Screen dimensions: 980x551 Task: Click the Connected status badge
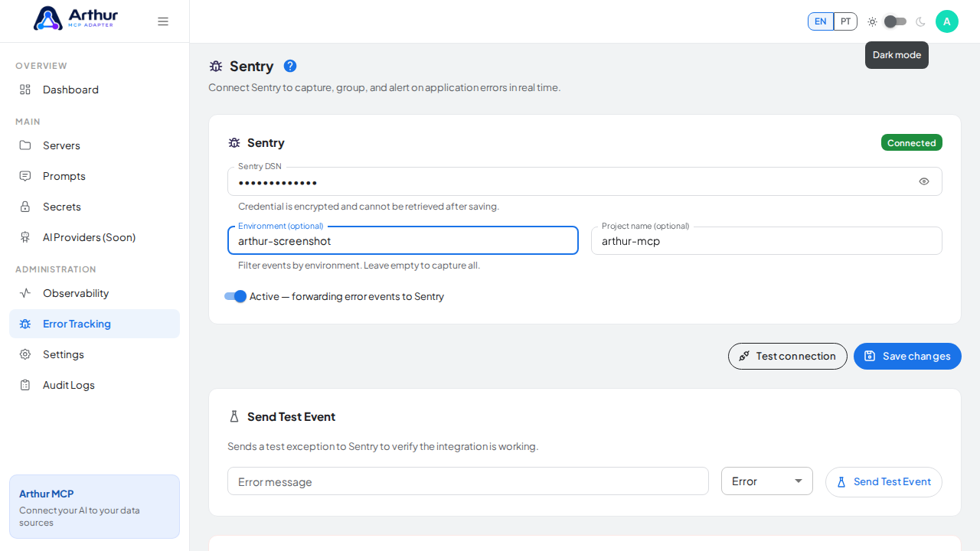(x=912, y=142)
